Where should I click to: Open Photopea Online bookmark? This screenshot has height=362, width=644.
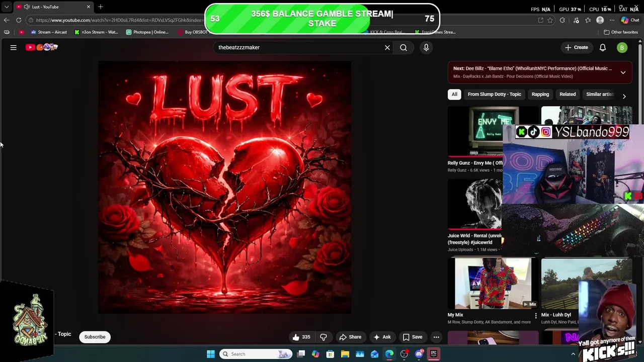[x=147, y=32]
